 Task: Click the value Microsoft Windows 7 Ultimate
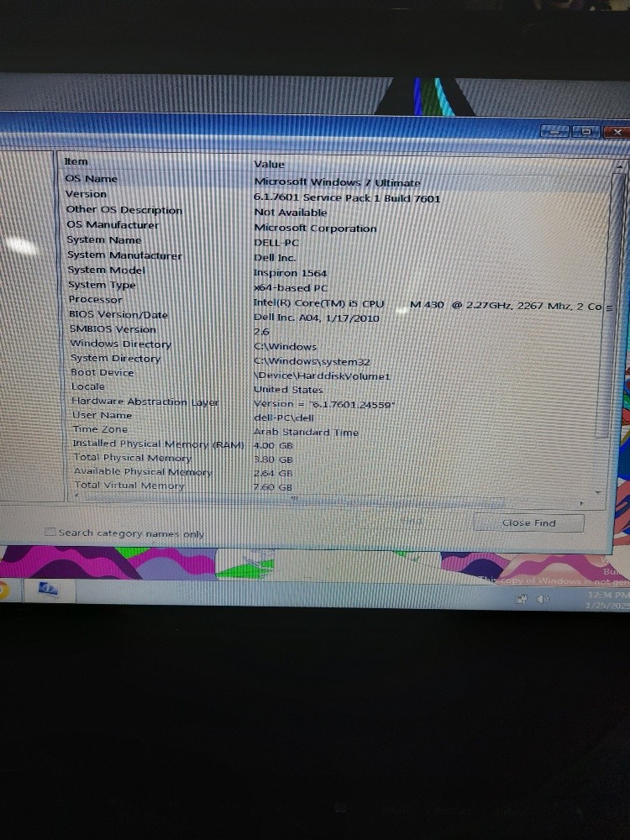coord(337,182)
